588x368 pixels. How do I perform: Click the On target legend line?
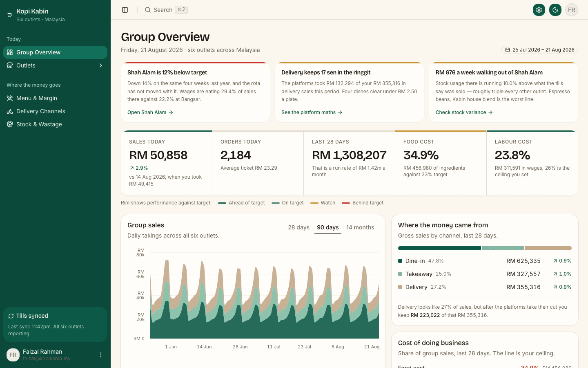tap(276, 203)
